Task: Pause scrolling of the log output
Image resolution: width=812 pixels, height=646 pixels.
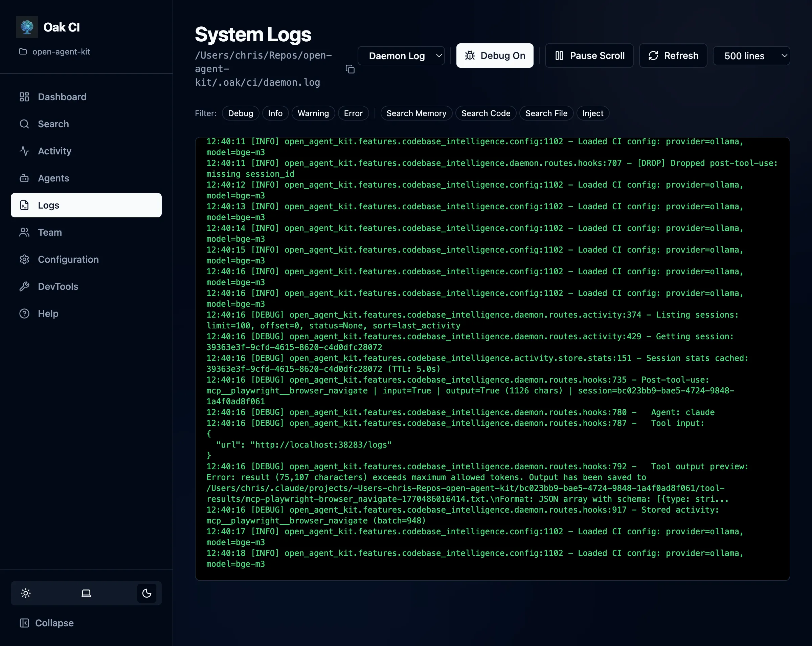Action: tap(589, 56)
